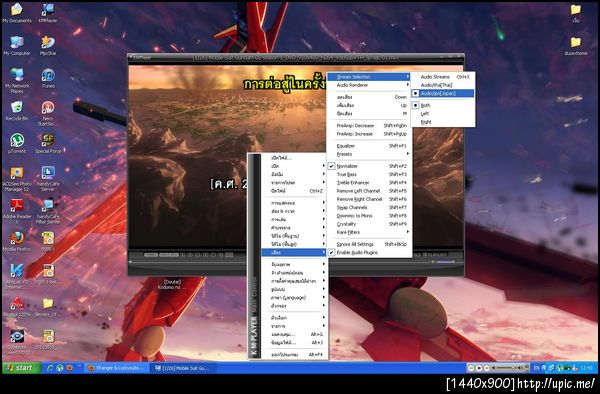Screen dimensions: 600x394
Task: Enable the Treble Enhancer filter
Action: [369, 182]
